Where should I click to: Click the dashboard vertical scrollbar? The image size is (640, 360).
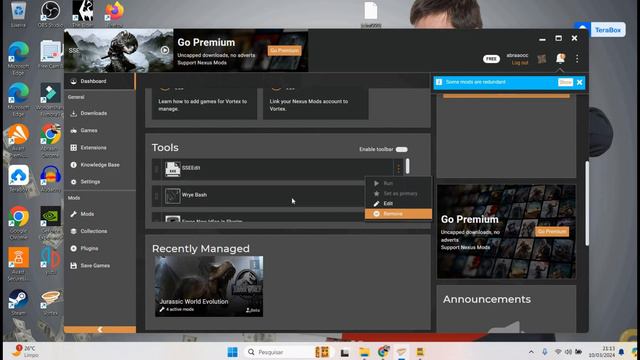point(587,203)
